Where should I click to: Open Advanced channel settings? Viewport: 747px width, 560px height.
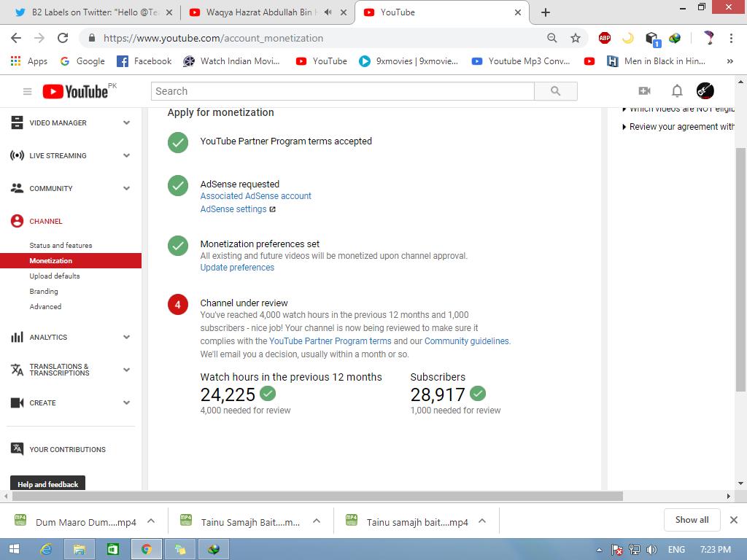click(x=45, y=306)
